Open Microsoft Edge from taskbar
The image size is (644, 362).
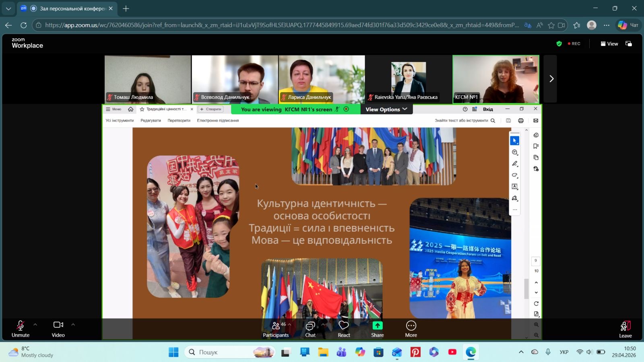pyautogui.click(x=471, y=352)
